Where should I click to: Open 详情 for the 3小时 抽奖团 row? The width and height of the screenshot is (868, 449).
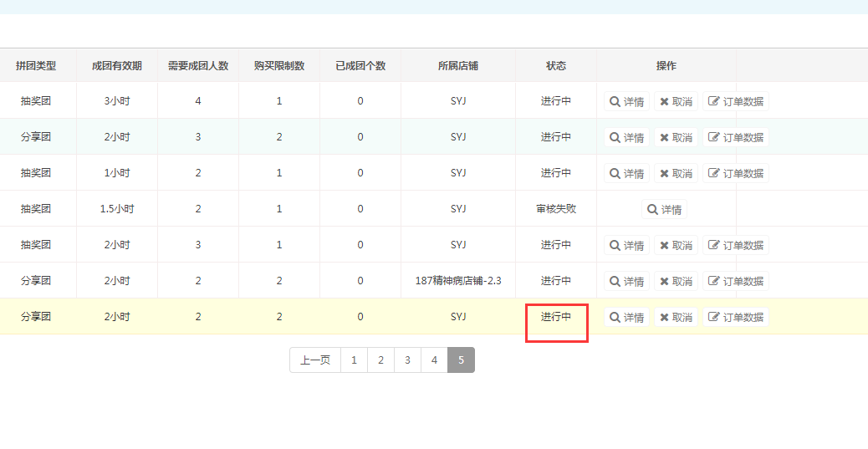626,102
